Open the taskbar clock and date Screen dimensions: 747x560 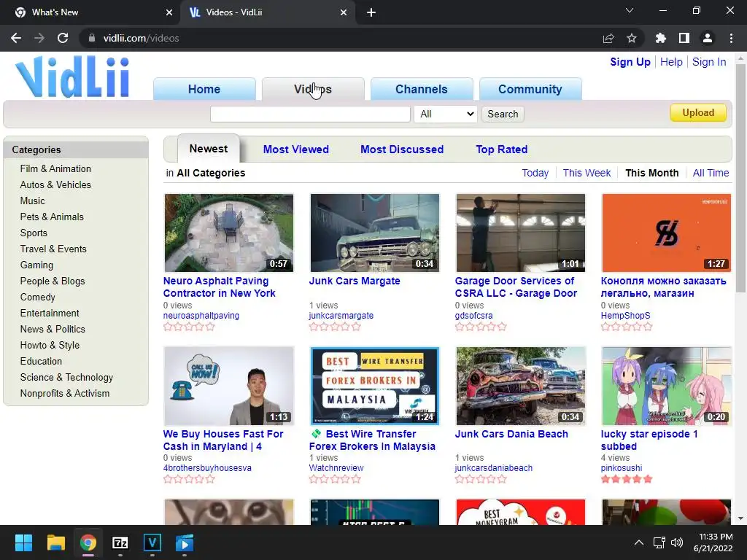713,542
